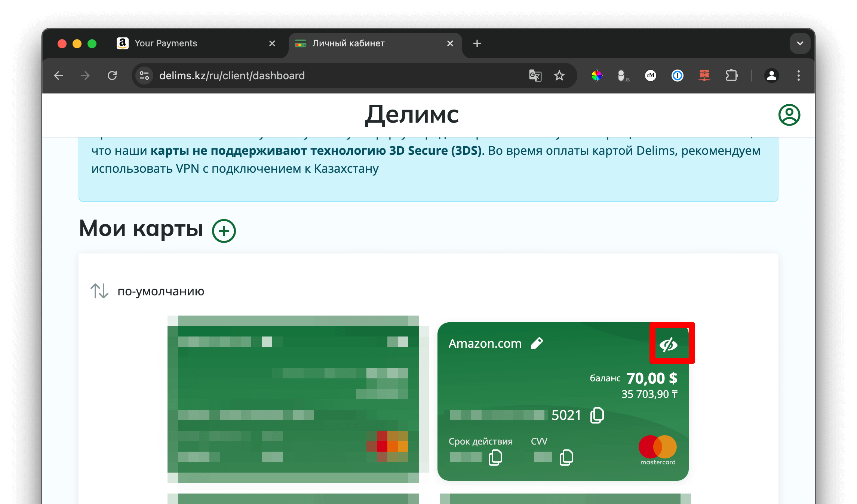Copy the card expiry date
The image size is (857, 504).
495,457
